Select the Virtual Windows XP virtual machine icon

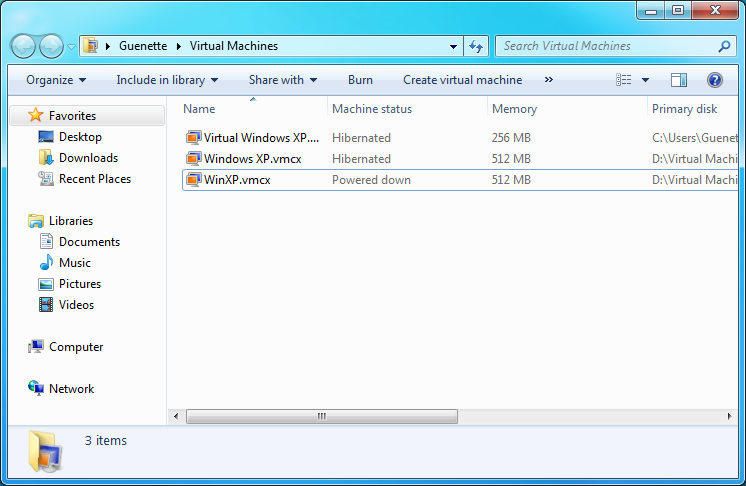tap(193, 137)
